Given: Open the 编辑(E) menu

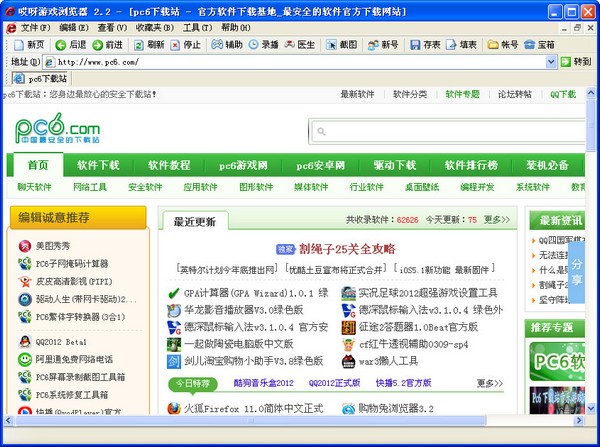Looking at the screenshot, I should tap(74, 28).
